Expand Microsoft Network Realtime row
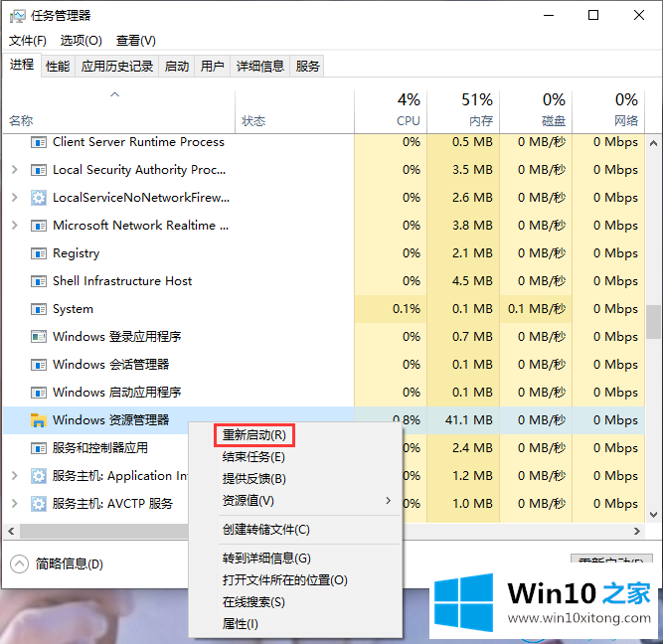Image resolution: width=663 pixels, height=644 pixels. [x=14, y=226]
